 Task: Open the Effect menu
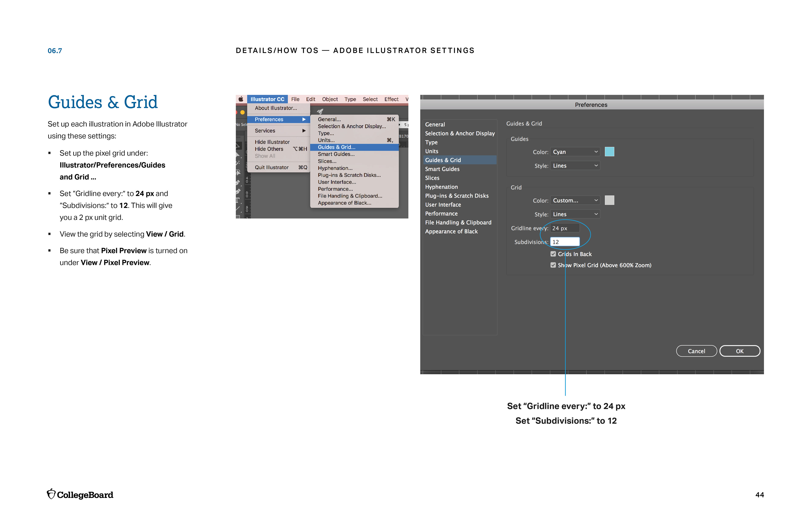pos(391,99)
